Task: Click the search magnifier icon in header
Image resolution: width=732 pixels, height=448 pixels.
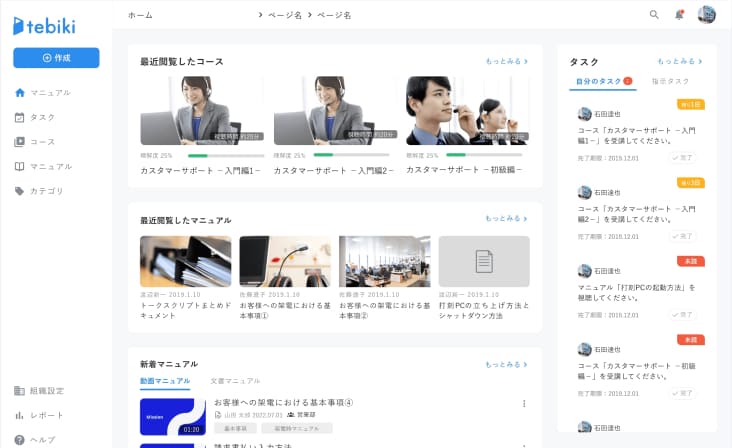Action: (654, 15)
